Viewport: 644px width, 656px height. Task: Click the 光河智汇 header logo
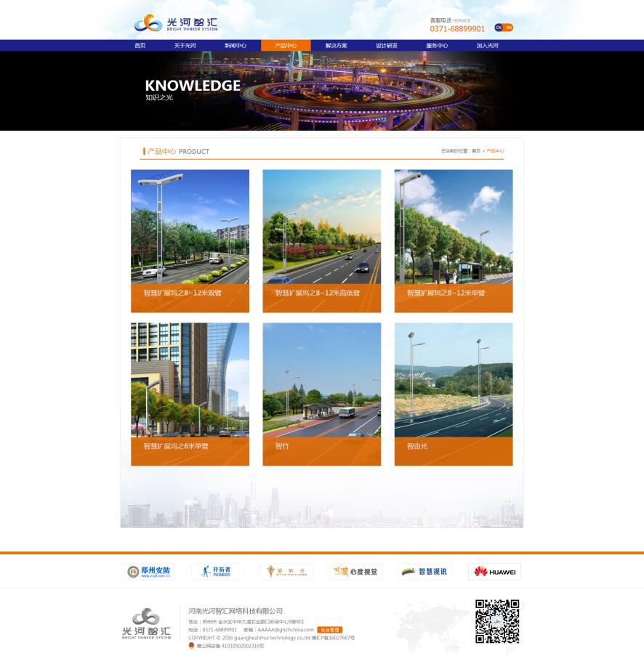(175, 23)
